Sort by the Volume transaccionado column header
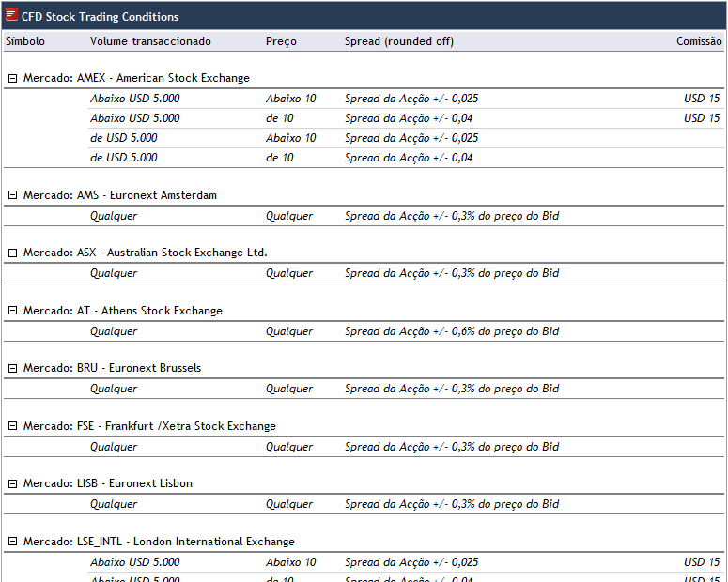Screen dimensions: 728x582 point(150,41)
